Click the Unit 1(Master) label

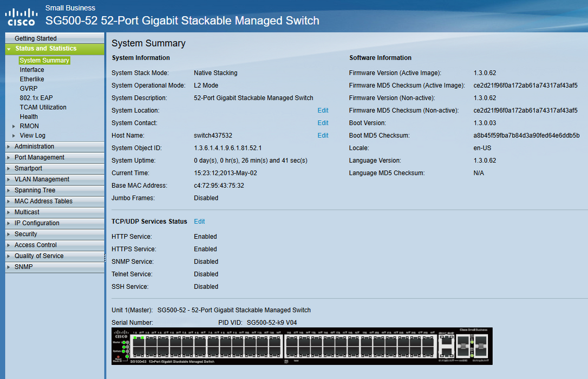point(132,310)
